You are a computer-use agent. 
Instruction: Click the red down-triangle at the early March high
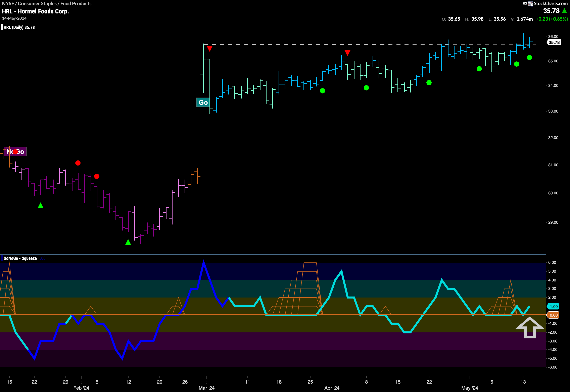click(209, 49)
